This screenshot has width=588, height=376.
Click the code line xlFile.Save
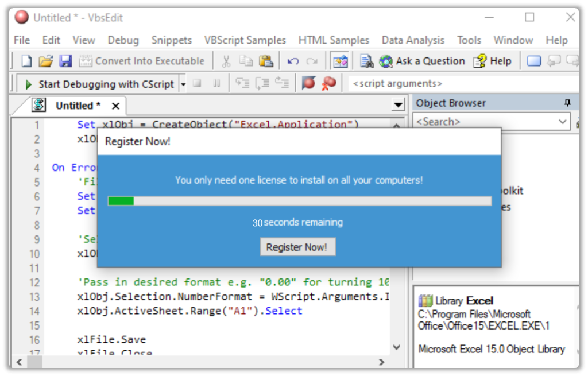[111, 340]
